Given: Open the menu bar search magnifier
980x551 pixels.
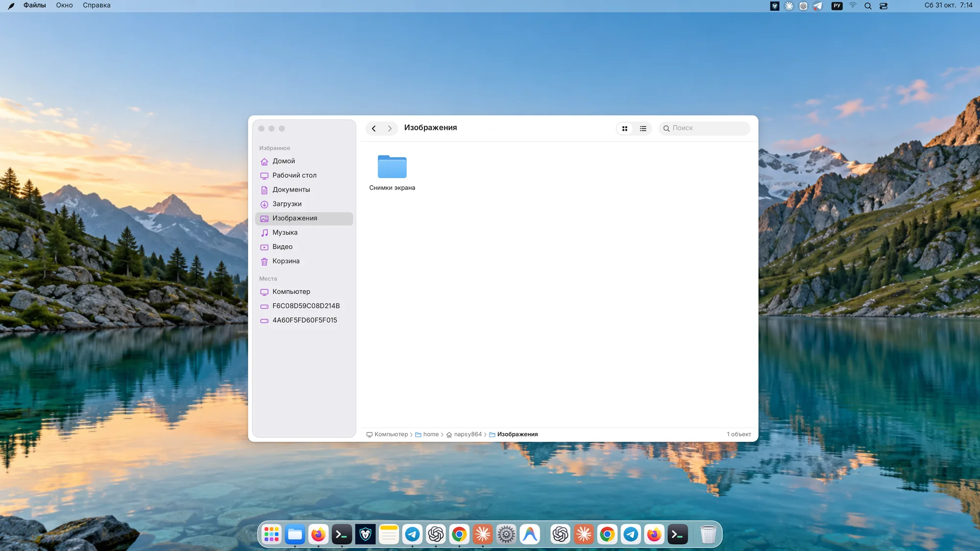Looking at the screenshot, I should coord(868,6).
